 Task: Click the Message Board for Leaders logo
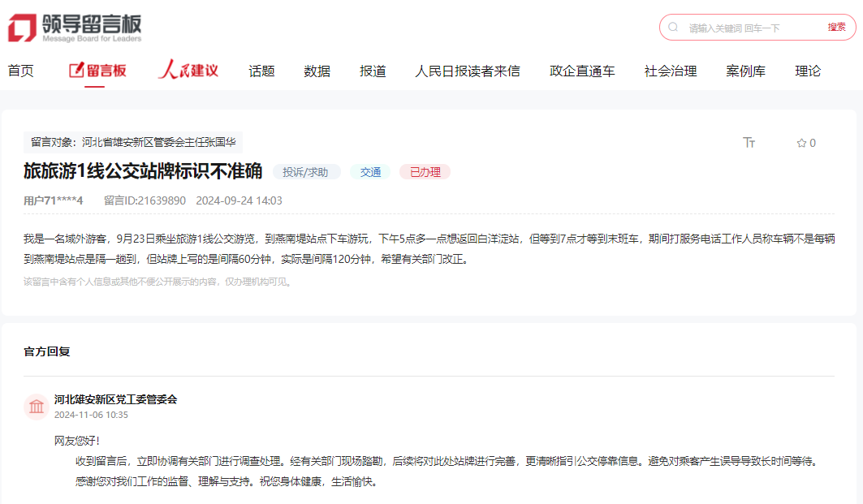tap(75, 27)
